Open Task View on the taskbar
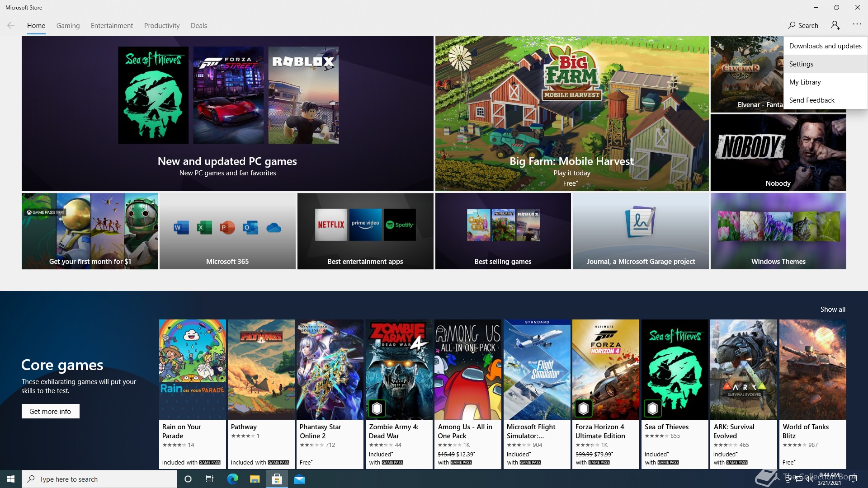Viewport: 868px width, 488px height. 210,479
